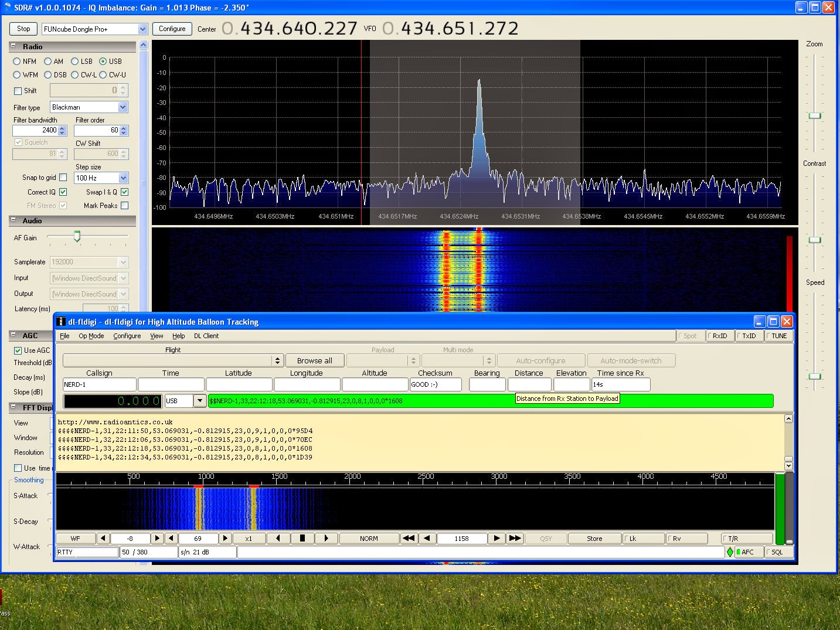Click left arrow beside the -8 value
This screenshot has width=840, height=630.
[x=103, y=538]
